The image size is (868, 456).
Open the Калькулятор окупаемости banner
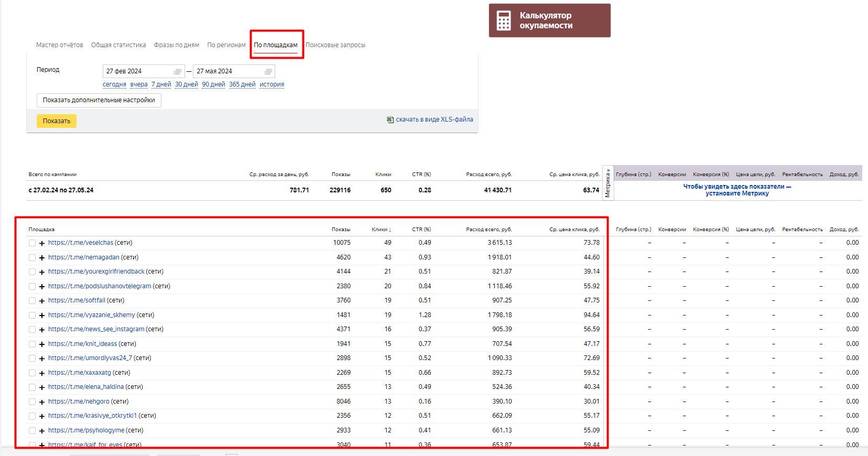pos(550,20)
